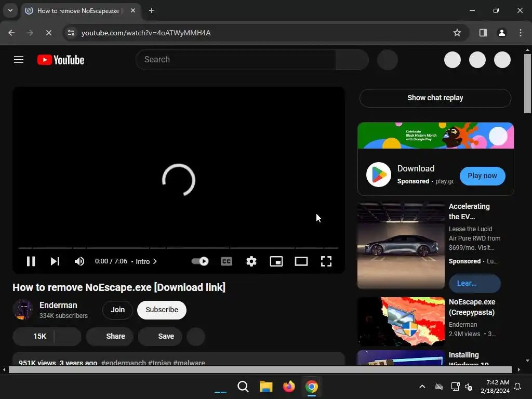Open the clock showing 7:42 AM
The image size is (532, 399).
(495, 387)
